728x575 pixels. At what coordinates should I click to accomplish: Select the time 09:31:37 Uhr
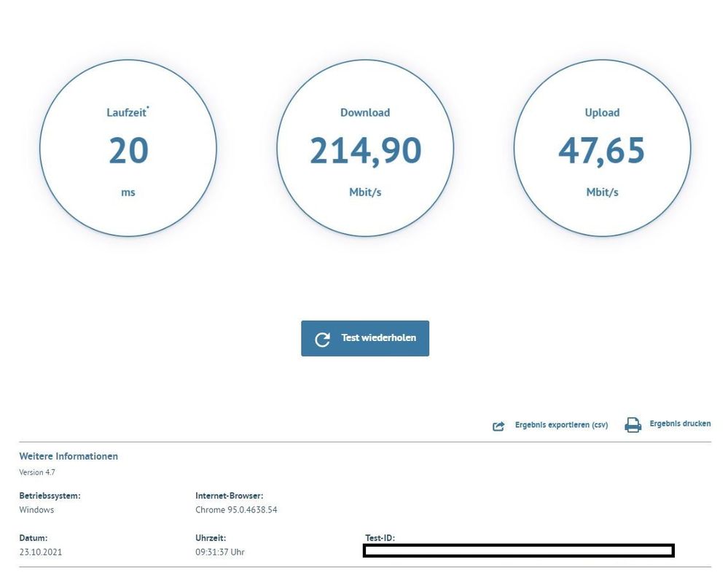click(220, 552)
